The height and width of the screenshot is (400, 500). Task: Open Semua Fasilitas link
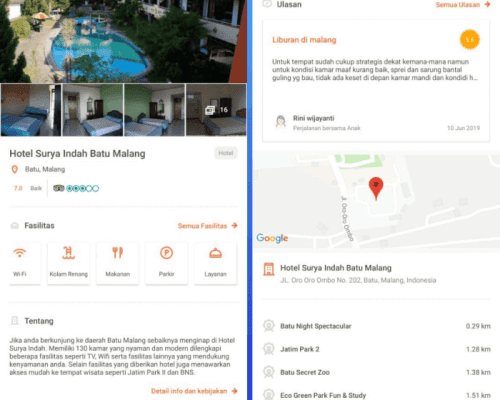(207, 226)
